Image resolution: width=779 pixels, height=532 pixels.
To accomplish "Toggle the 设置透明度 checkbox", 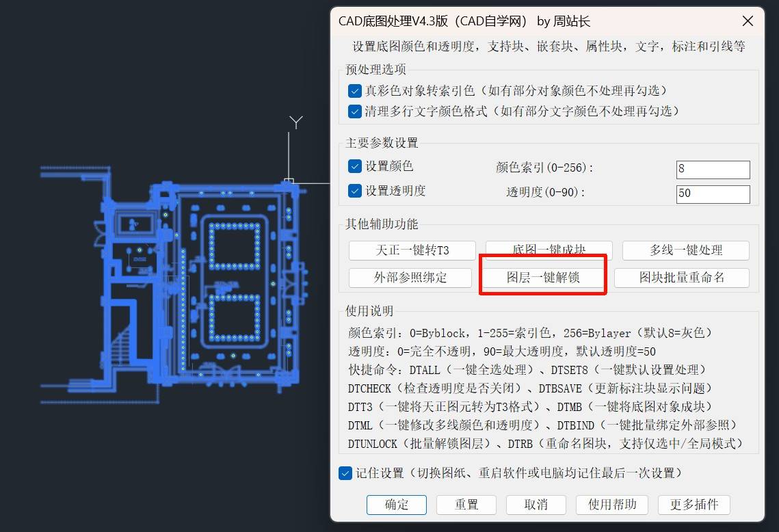I will (x=355, y=191).
